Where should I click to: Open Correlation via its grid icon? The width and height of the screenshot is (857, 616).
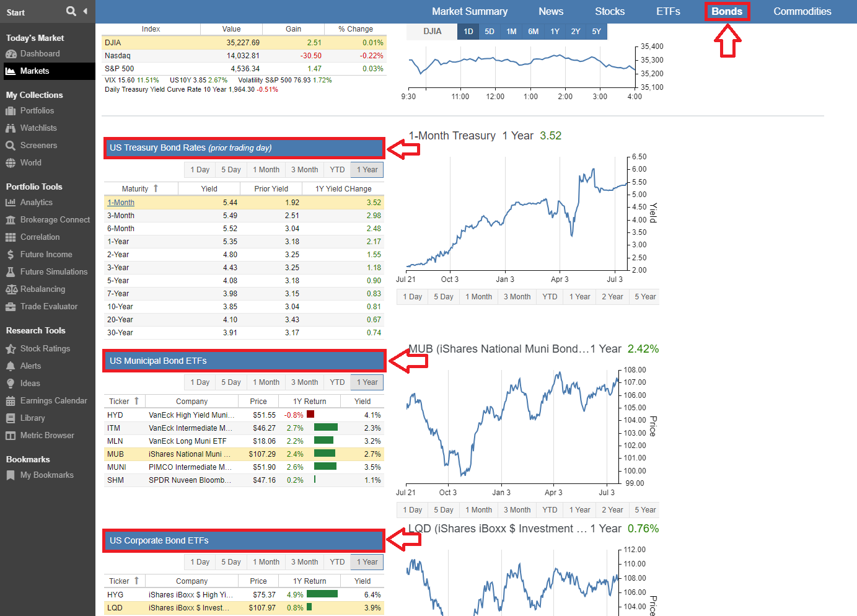tap(11, 237)
